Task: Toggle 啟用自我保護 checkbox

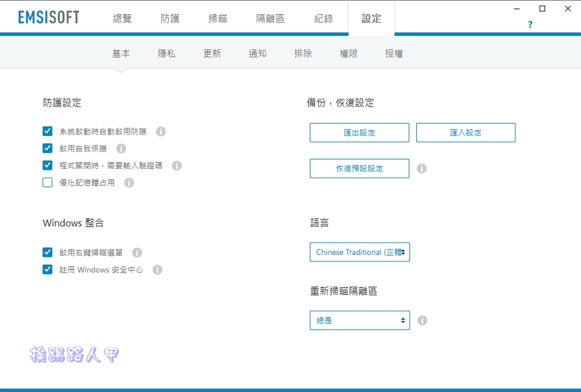Action: coord(47,148)
